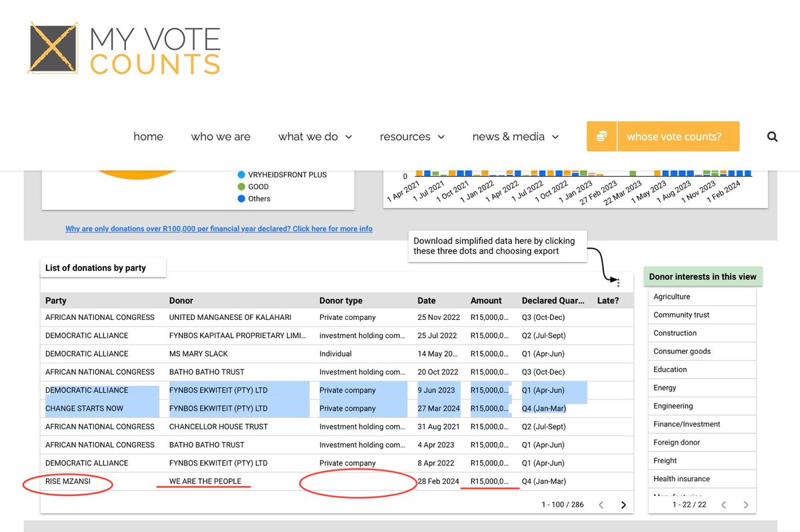This screenshot has height=532, width=800.
Task: Click CHANGE STARTS NOW party cell
Action: 84,408
